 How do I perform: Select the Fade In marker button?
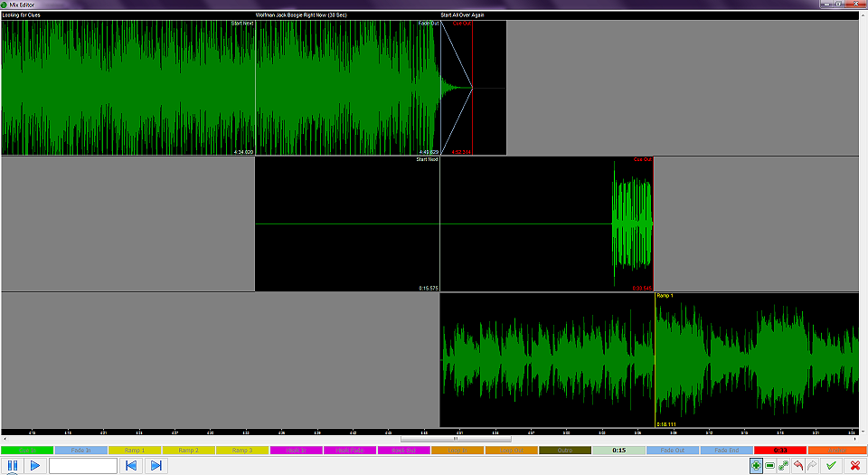click(x=81, y=450)
